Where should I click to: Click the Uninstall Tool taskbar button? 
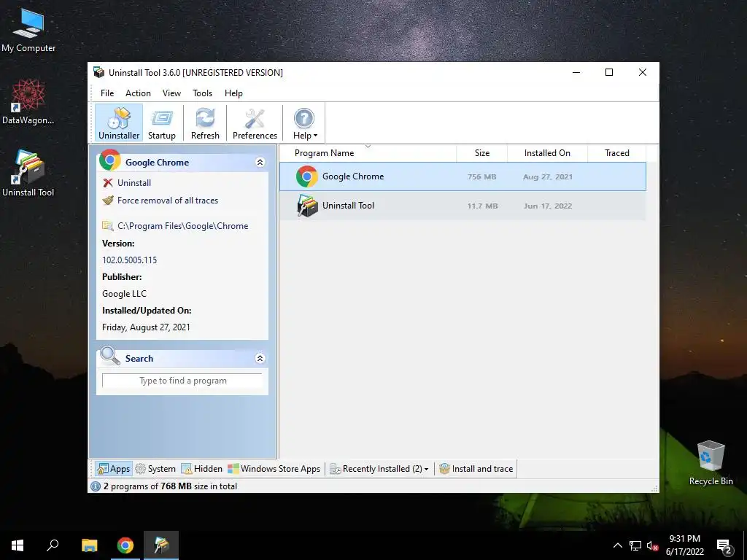tap(161, 545)
